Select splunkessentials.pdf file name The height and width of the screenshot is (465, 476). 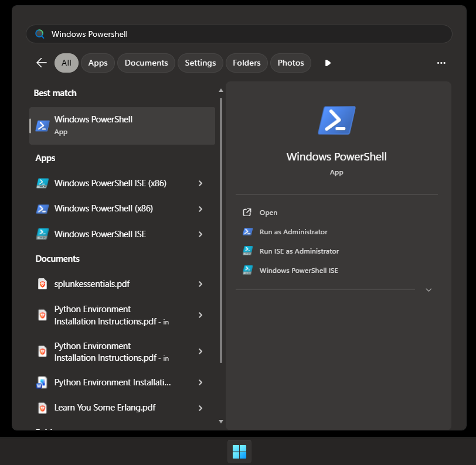tap(92, 284)
